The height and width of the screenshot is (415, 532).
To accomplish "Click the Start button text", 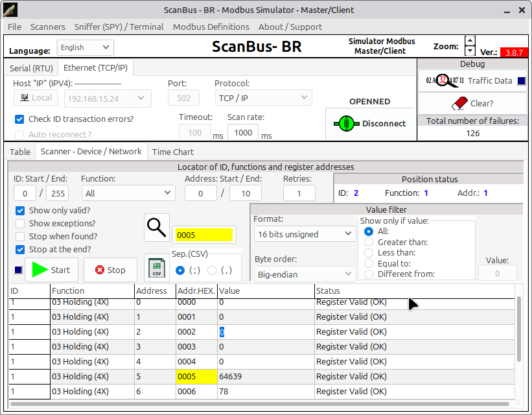I will [60, 270].
